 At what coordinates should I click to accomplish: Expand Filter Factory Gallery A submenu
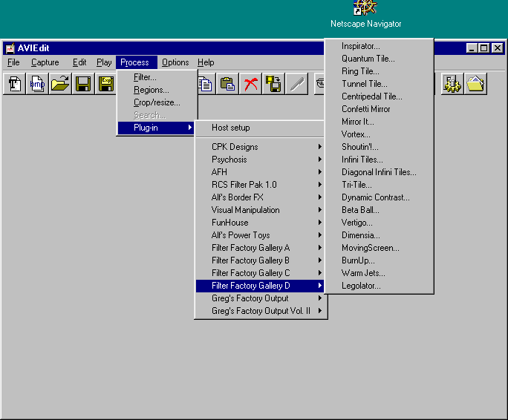[261, 248]
